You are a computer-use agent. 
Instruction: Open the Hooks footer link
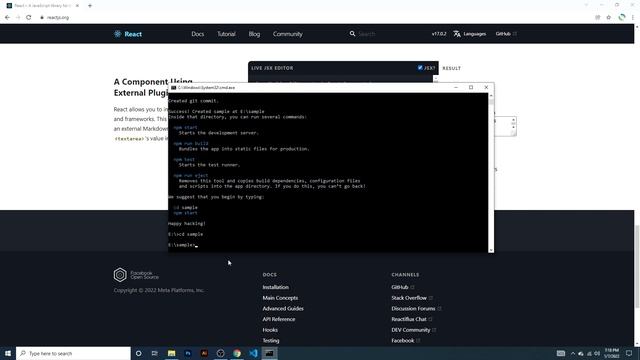click(x=270, y=330)
